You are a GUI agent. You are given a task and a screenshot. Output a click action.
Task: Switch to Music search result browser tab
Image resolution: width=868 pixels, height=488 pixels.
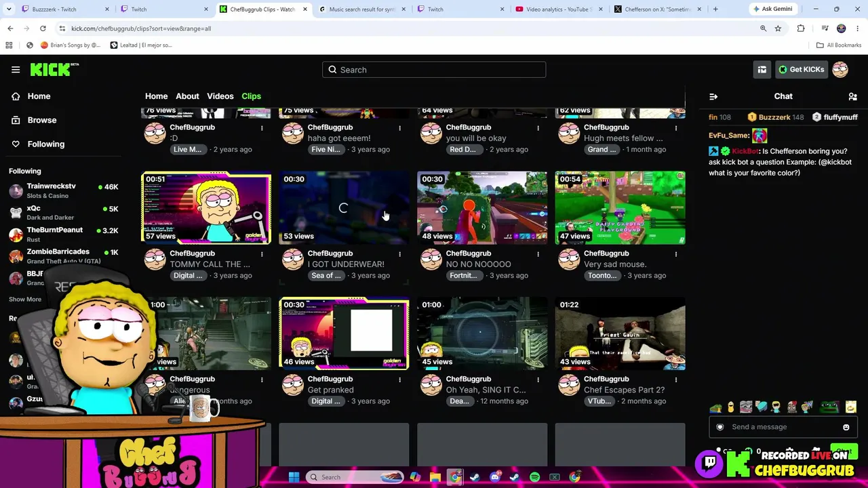(361, 9)
